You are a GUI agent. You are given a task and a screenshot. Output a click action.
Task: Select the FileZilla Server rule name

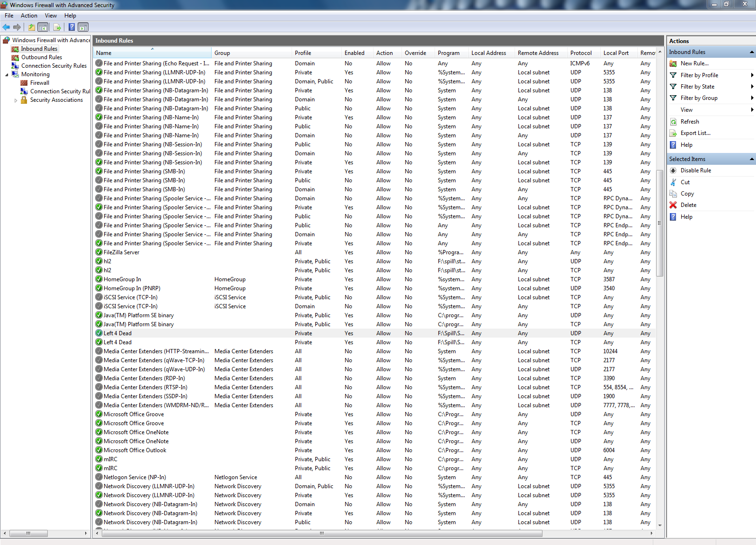click(x=121, y=252)
